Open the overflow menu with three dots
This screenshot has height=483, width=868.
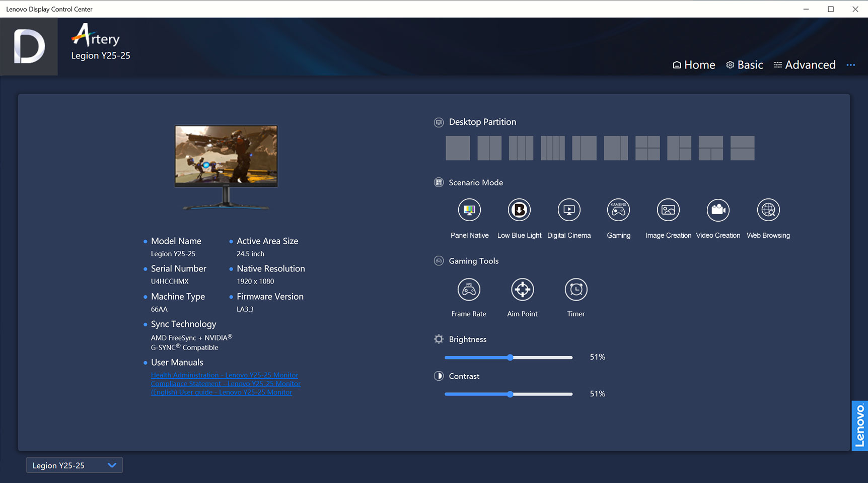tap(852, 65)
